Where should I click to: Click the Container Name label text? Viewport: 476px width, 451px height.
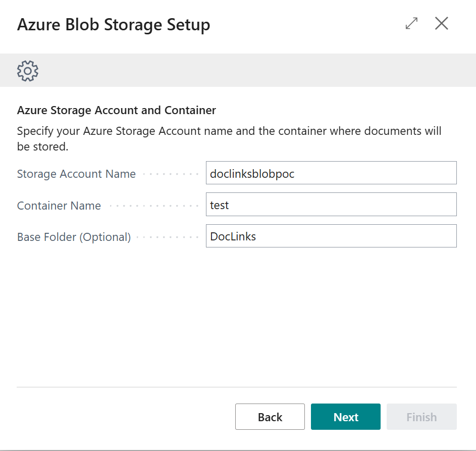point(59,206)
